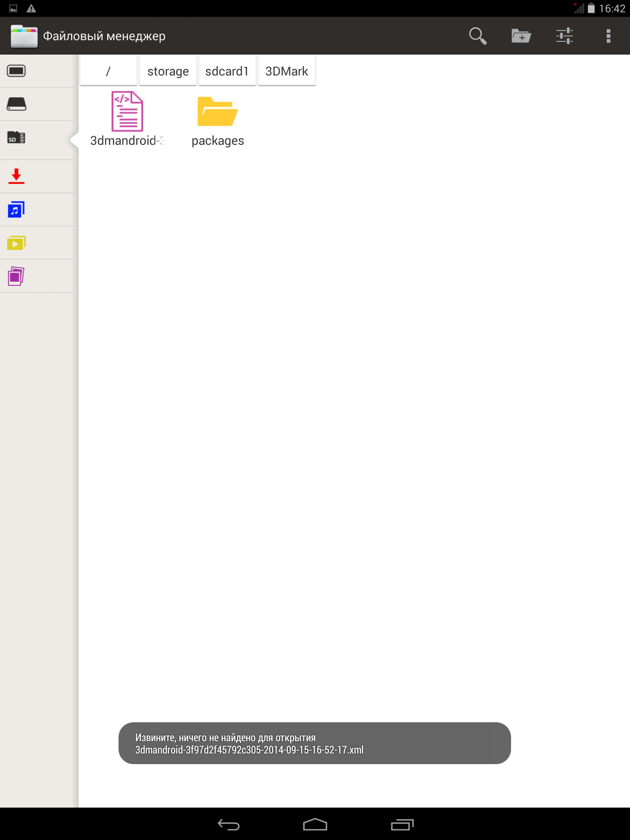
Task: Create a new folder with the folder-plus icon
Action: [521, 36]
